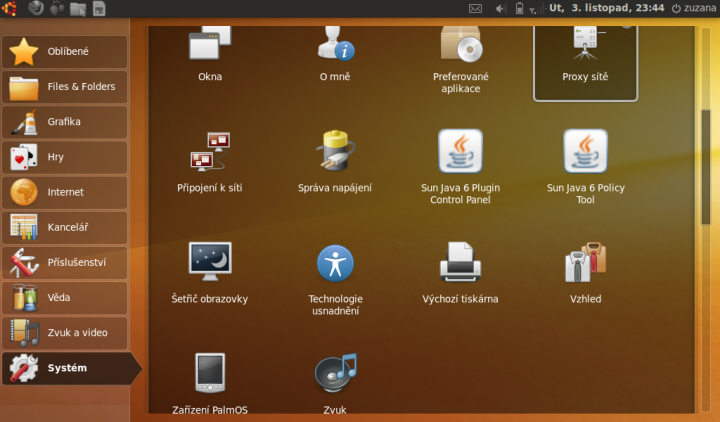The height and width of the screenshot is (422, 720).
Task: Go to the Zvuk a video category
Action: [x=64, y=333]
